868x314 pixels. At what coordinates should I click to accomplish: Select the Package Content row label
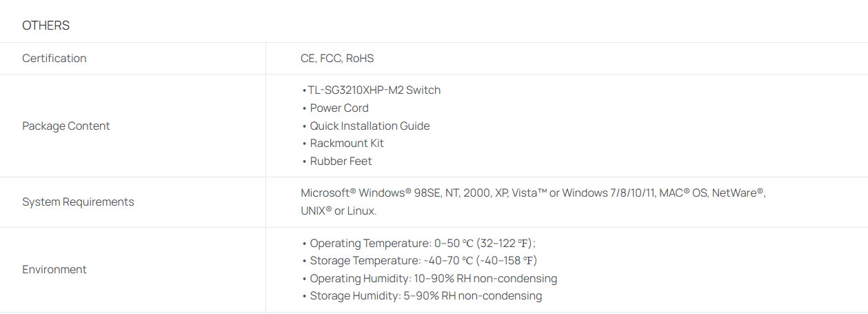pyautogui.click(x=66, y=126)
